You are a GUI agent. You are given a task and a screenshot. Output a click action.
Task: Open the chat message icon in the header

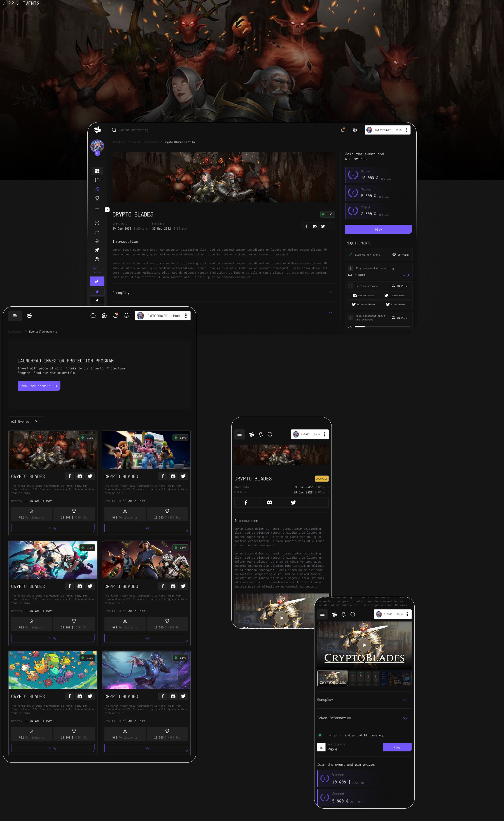pos(104,316)
